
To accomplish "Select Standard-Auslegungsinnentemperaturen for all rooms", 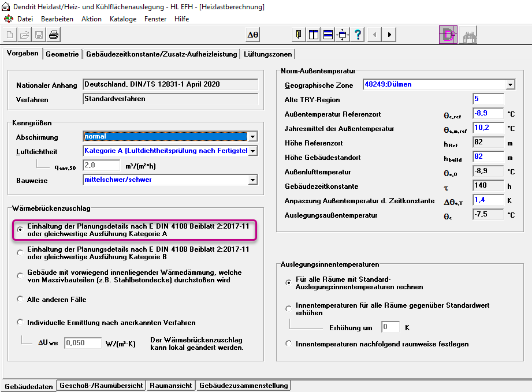I will (x=288, y=282).
